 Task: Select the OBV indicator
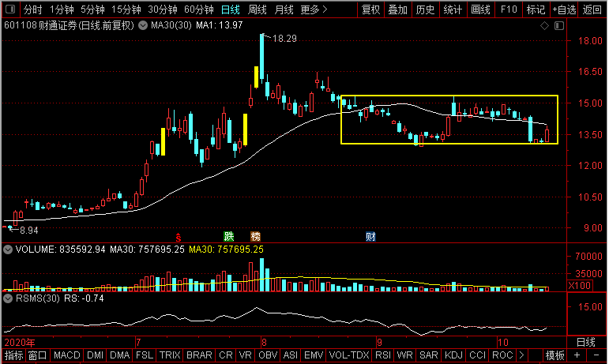point(268,355)
